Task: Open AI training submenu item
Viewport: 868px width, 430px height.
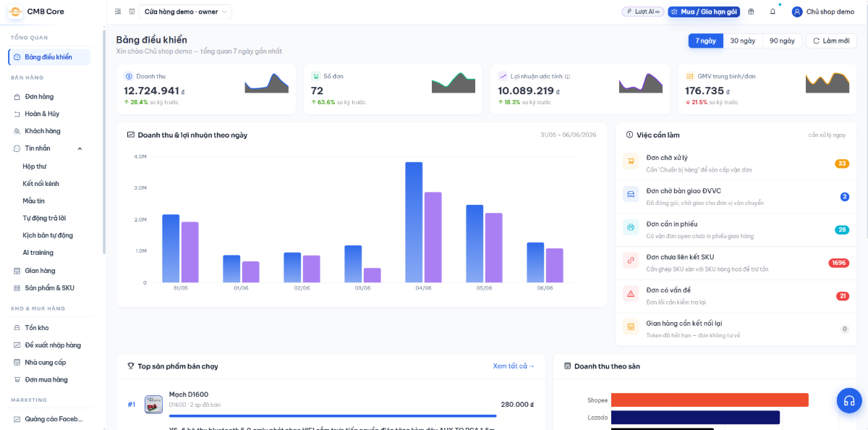Action: pyautogui.click(x=38, y=253)
